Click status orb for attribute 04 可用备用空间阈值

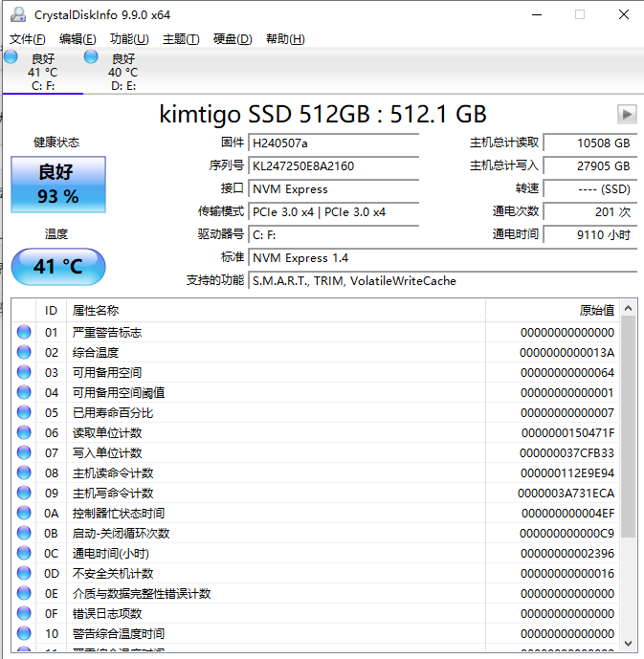pos(24,392)
